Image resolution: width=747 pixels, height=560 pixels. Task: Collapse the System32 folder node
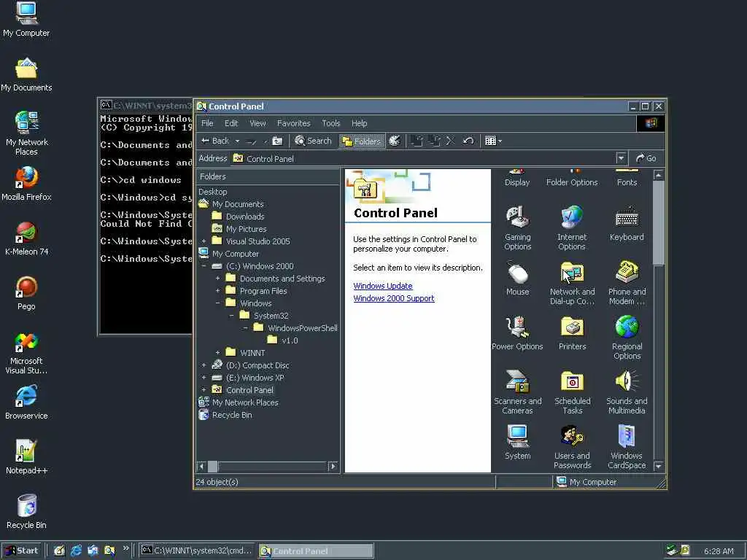231,316
